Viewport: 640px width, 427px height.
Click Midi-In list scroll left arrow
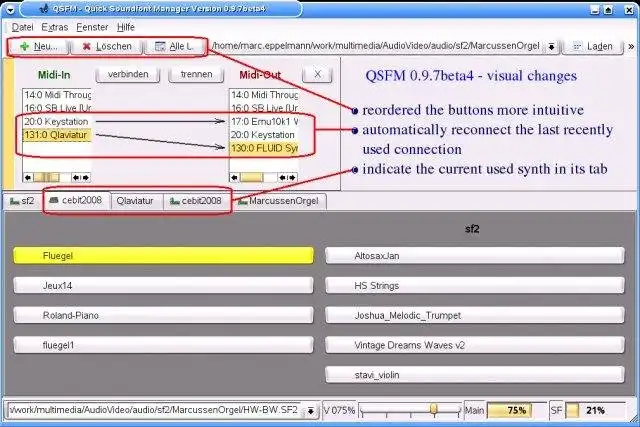pyautogui.click(x=27, y=177)
